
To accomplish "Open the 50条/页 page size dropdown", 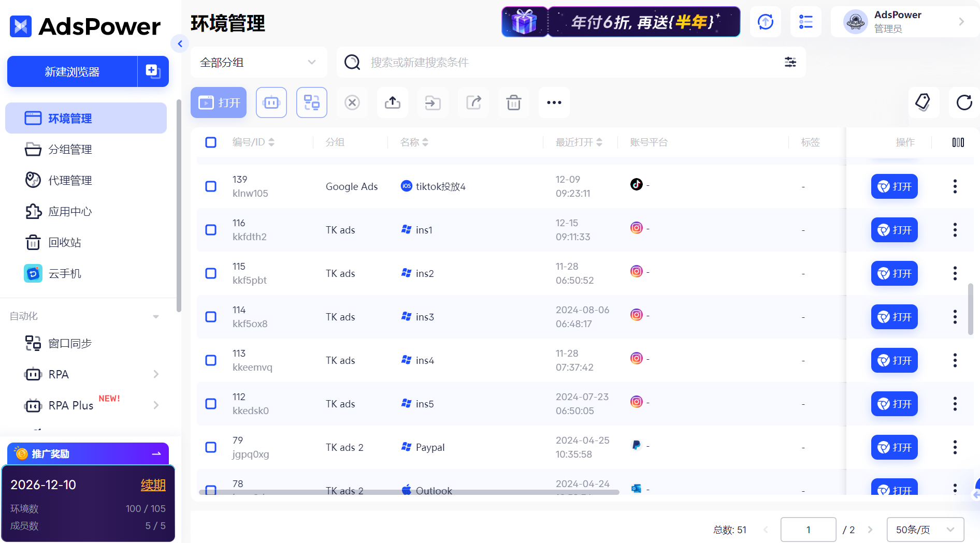I will (925, 530).
